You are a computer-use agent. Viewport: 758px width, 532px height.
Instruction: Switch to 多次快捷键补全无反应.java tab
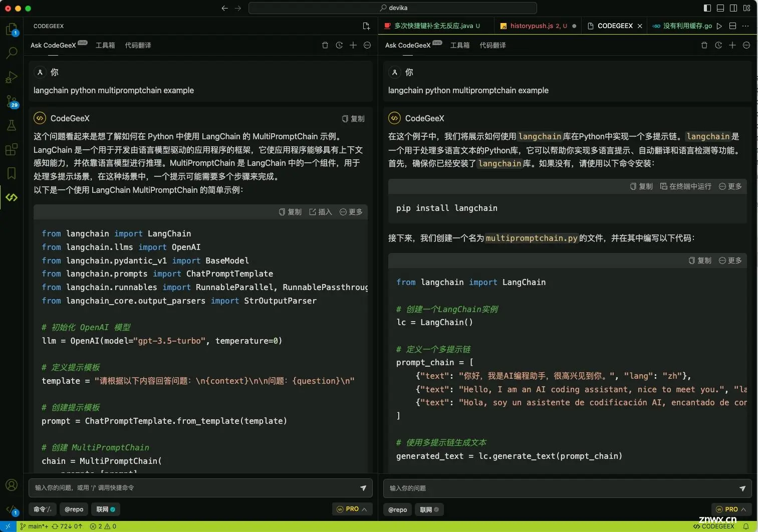tap(432, 26)
